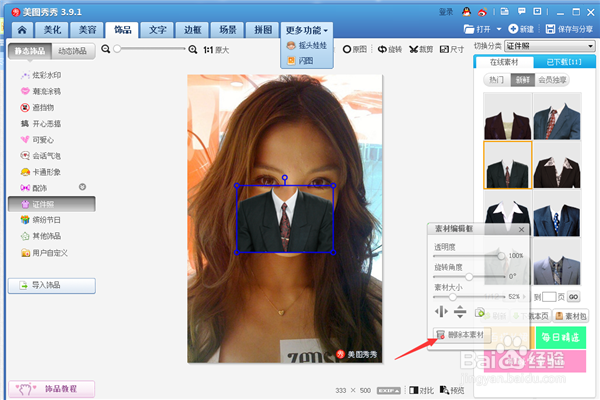Select 开心恶搞 category
The image size is (600, 400).
(41, 124)
